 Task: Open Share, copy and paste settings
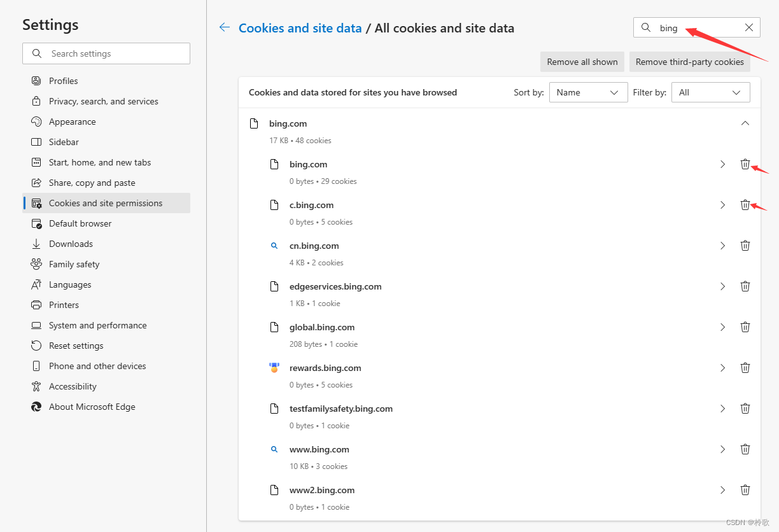[x=106, y=183]
